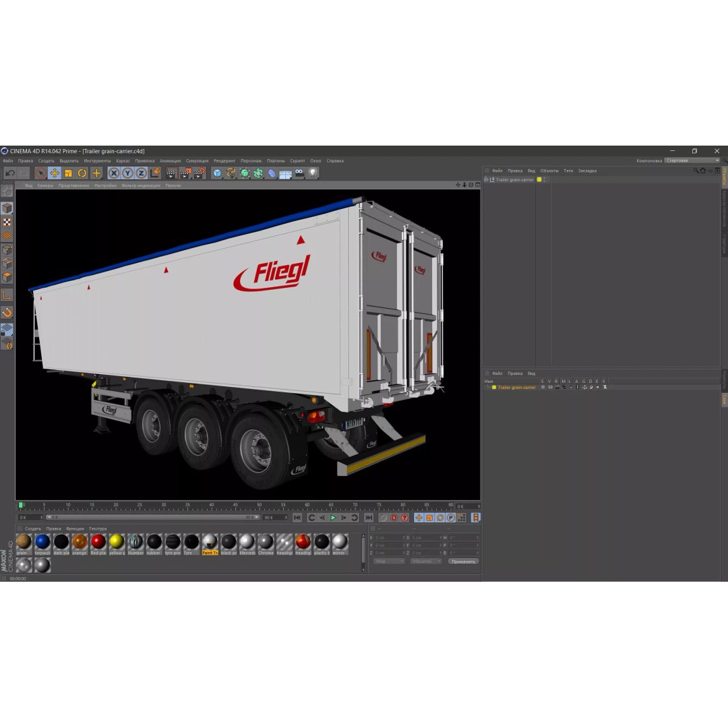This screenshot has height=728, width=728.
Task: Open the Рендеринг menu
Action: point(224,161)
